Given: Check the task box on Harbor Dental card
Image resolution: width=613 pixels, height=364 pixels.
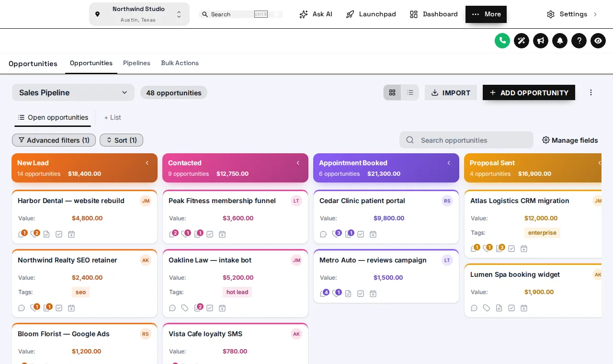Looking at the screenshot, I should click(59, 234).
